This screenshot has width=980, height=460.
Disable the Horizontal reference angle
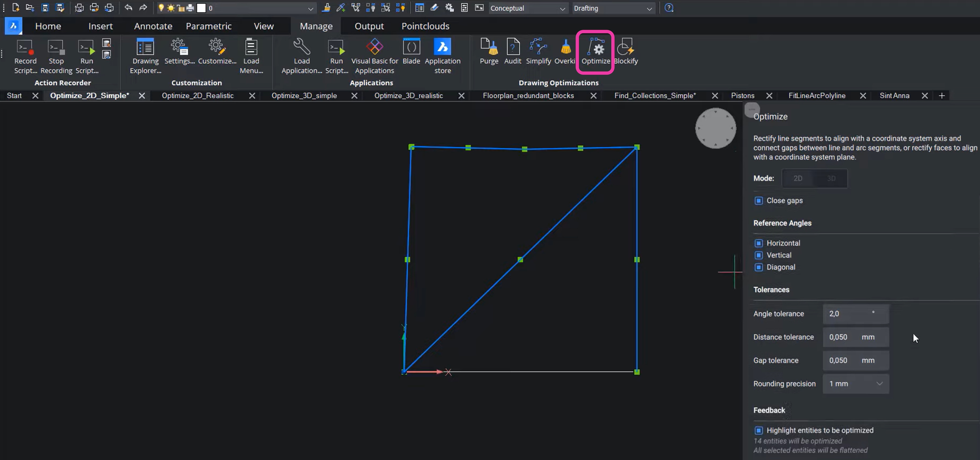(759, 243)
